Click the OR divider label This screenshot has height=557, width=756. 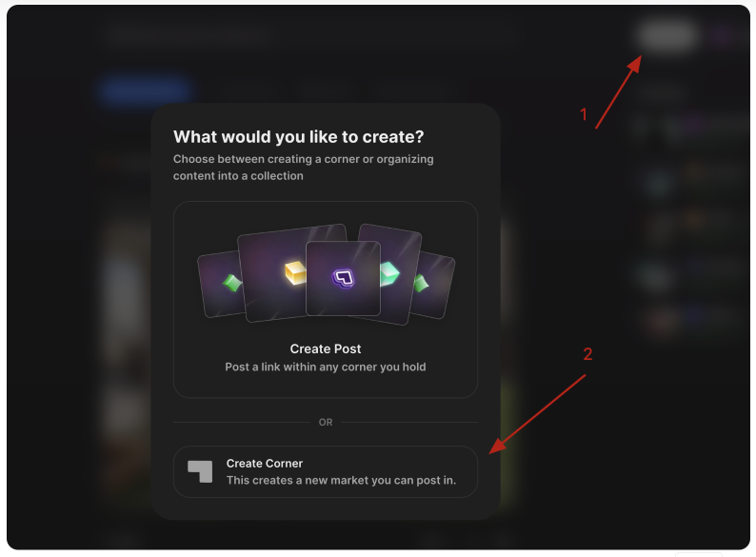pos(326,422)
